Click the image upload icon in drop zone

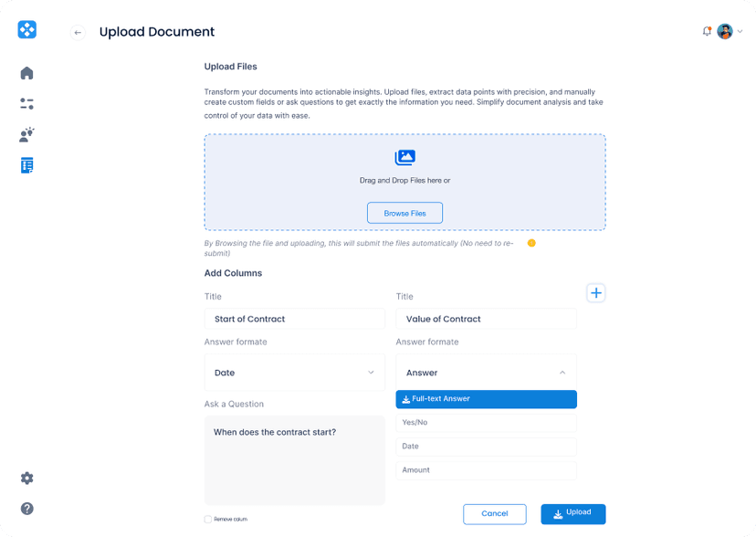(x=405, y=157)
